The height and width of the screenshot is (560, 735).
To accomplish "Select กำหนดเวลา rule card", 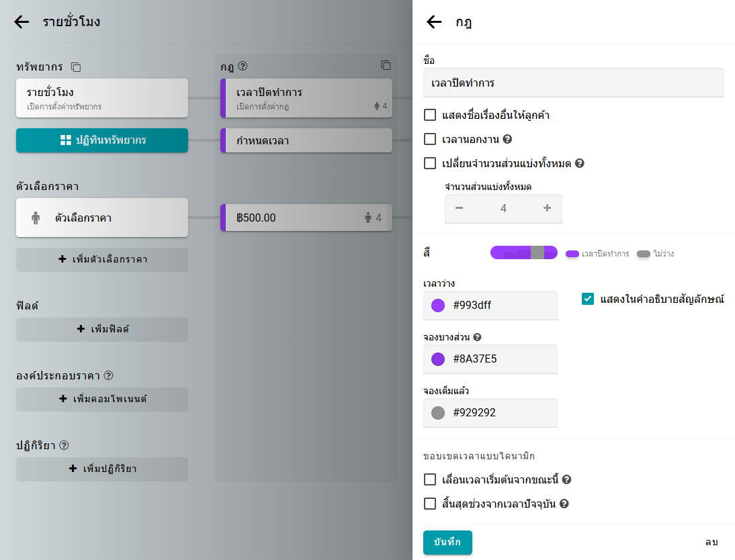I will click(x=306, y=140).
